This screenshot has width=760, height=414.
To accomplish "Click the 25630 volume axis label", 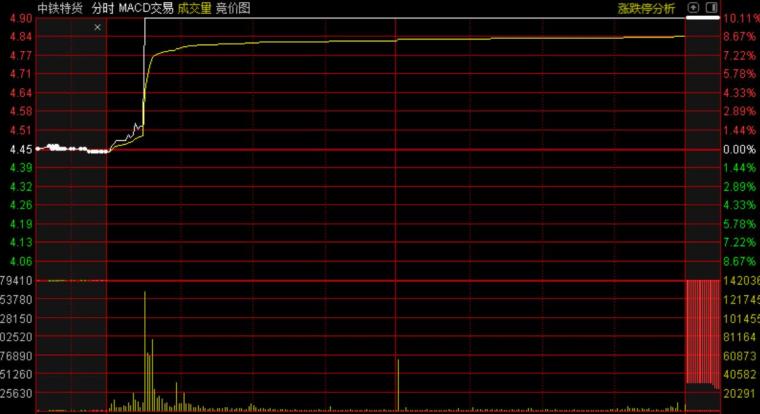I will 16,393.
